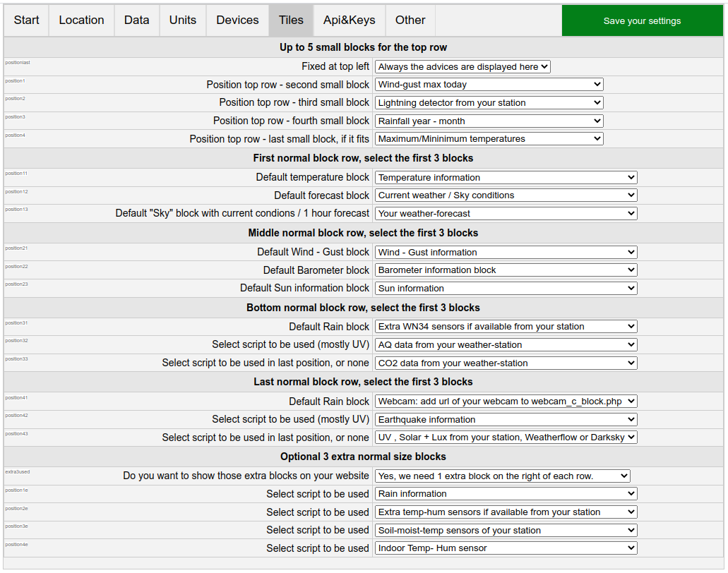Click the 'position23' field identifier
Image resolution: width=728 pixels, height=573 pixels.
coord(17,284)
